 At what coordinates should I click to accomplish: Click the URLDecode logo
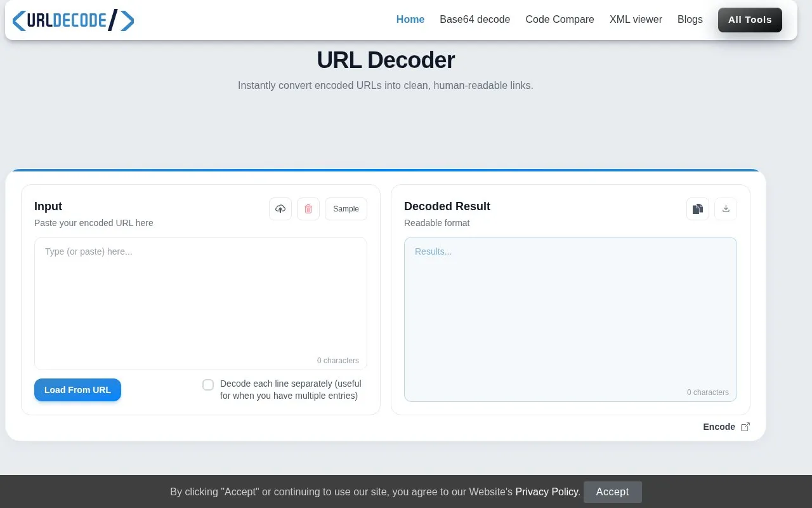[x=73, y=20]
